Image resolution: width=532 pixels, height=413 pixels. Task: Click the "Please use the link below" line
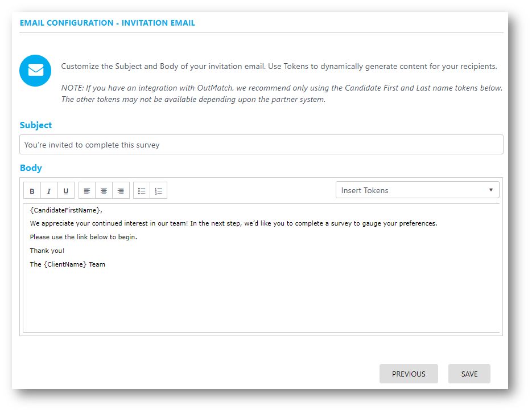[84, 237]
